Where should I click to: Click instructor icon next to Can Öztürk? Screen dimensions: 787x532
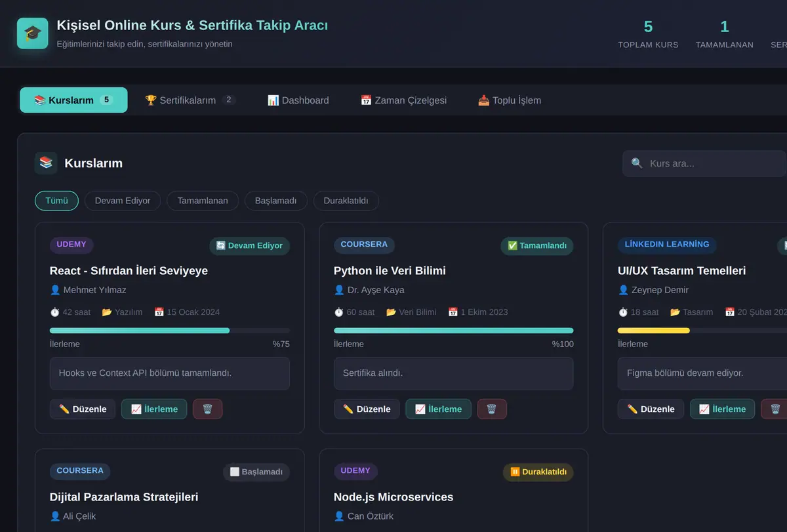(339, 516)
